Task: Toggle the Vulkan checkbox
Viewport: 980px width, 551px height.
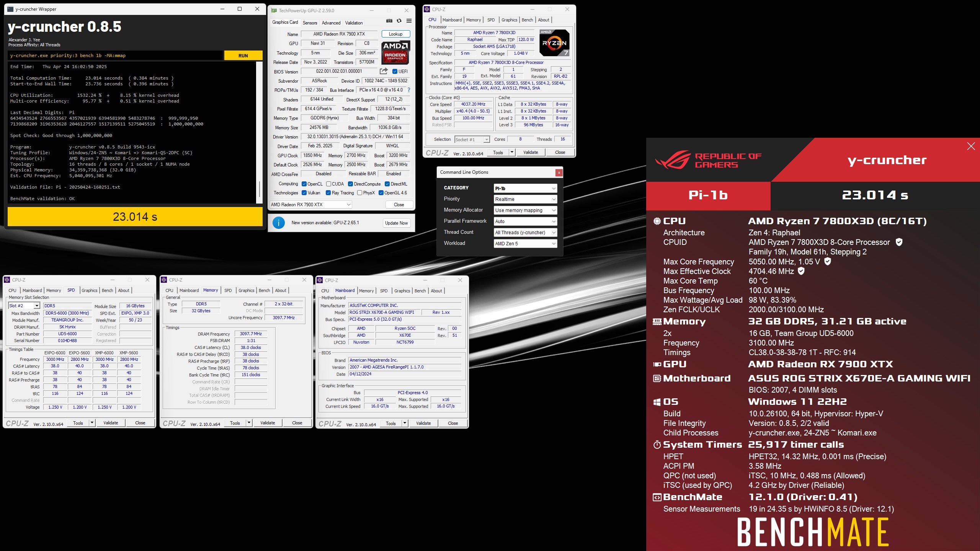Action: pos(304,193)
